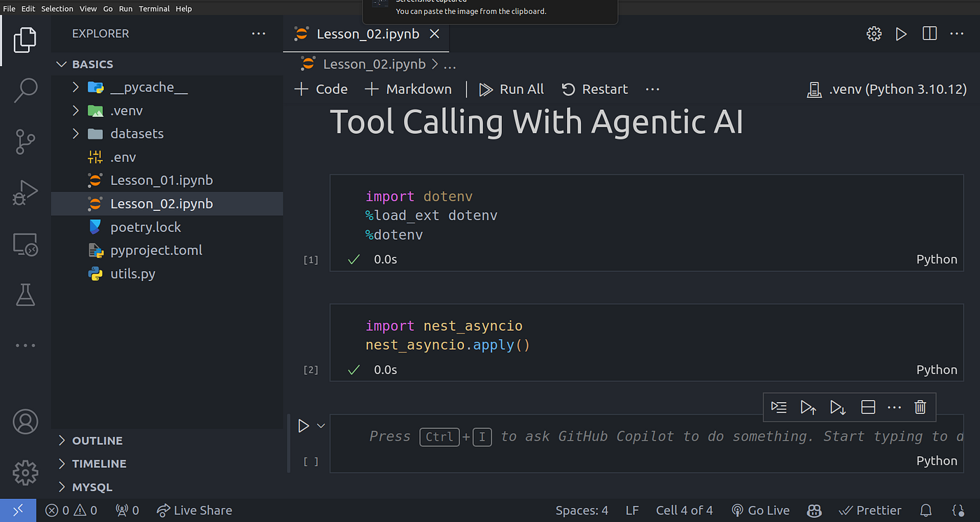The image size is (980, 522).
Task: Split cell icon in cell toolbar
Action: click(x=868, y=407)
